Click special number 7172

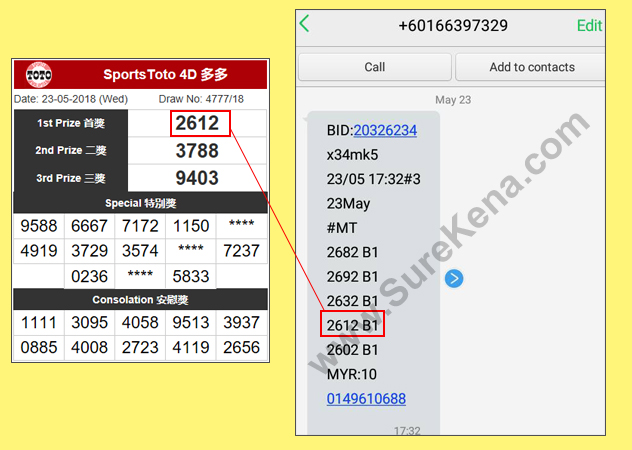pos(140,226)
